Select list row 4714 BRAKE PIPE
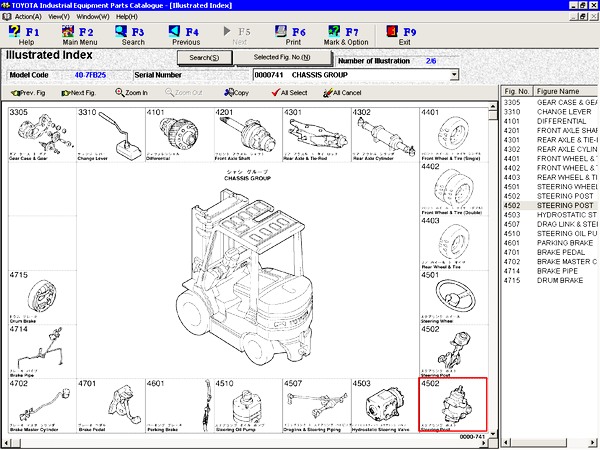Image resolution: width=600 pixels, height=450 pixels. (x=550, y=271)
